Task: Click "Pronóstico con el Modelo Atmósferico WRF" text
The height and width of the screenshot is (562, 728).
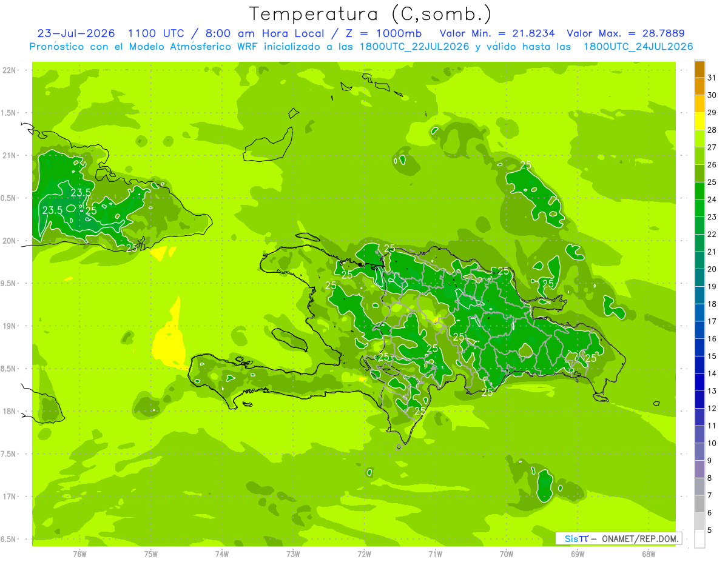Action: pyautogui.click(x=144, y=47)
